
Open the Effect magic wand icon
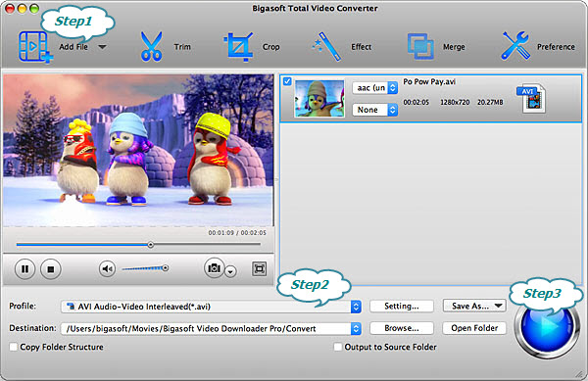click(x=326, y=46)
